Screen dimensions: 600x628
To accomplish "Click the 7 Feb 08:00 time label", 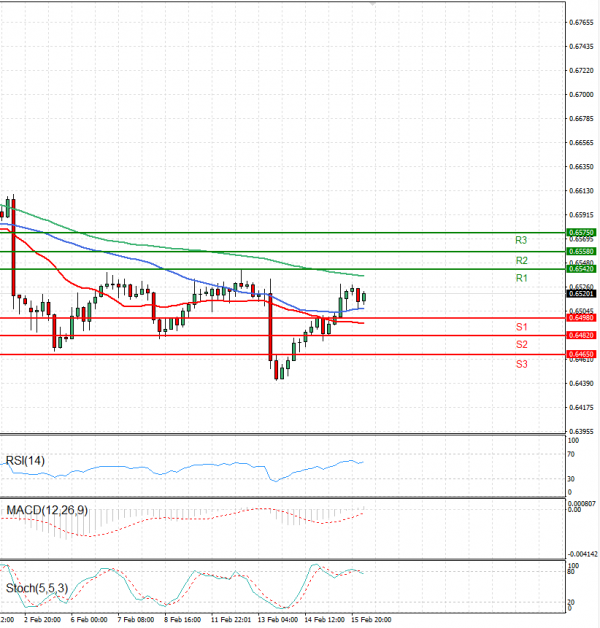I will (x=136, y=620).
